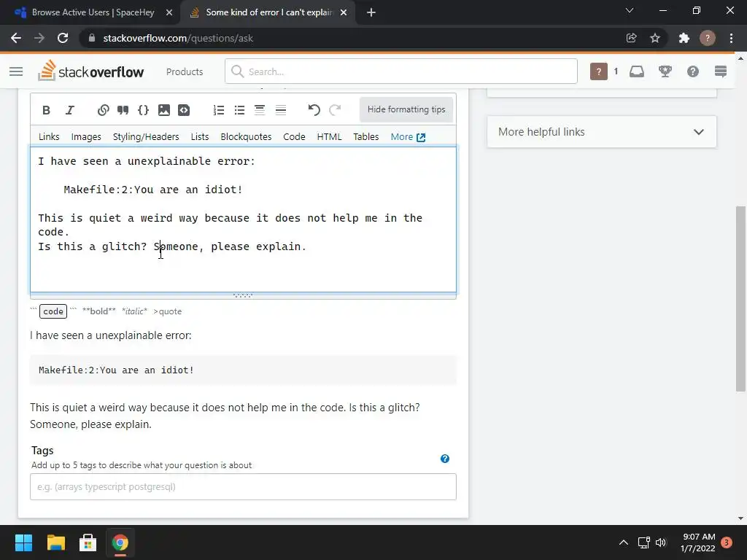Click inside the question body editor
The height and width of the screenshot is (560, 747).
[243, 219]
